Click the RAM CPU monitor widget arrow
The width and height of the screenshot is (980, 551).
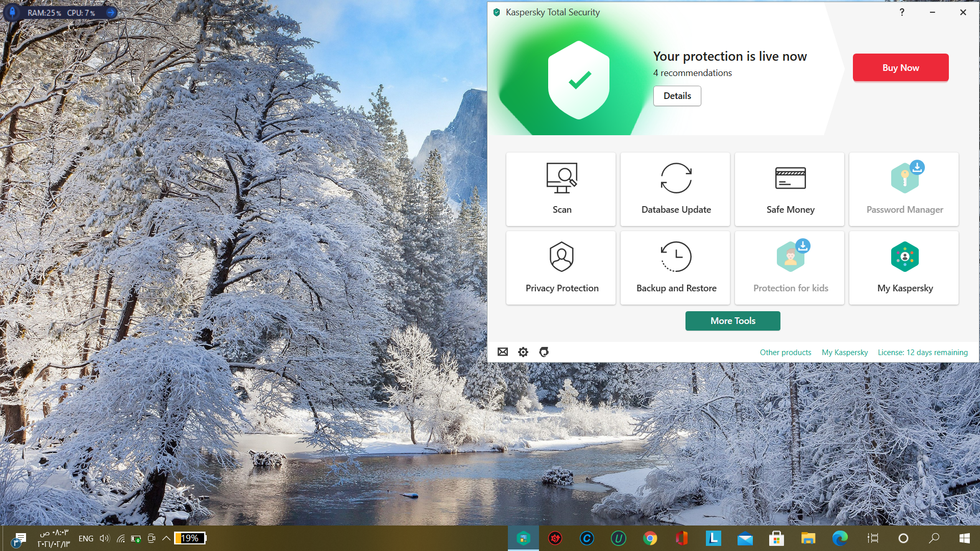(110, 12)
